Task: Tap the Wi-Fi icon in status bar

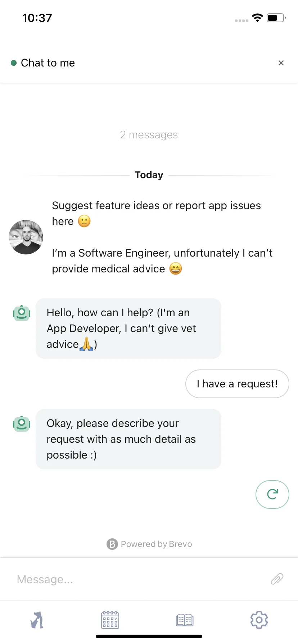Action: [x=257, y=18]
